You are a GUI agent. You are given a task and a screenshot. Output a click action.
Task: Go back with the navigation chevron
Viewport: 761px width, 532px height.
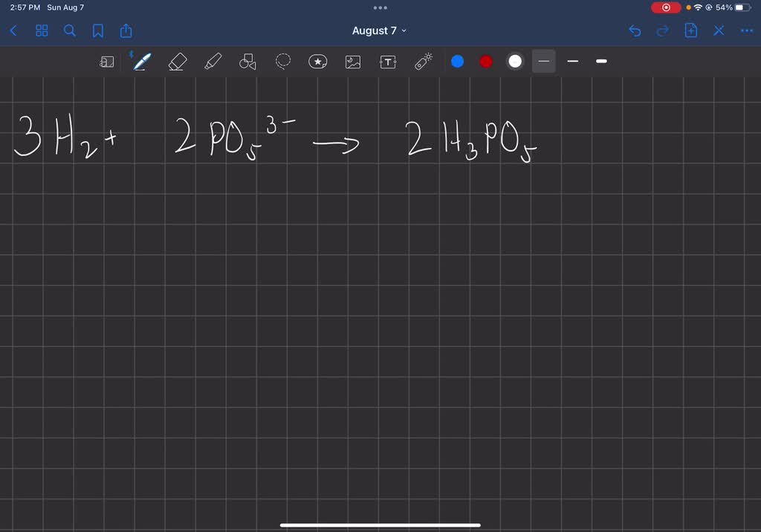[13, 30]
